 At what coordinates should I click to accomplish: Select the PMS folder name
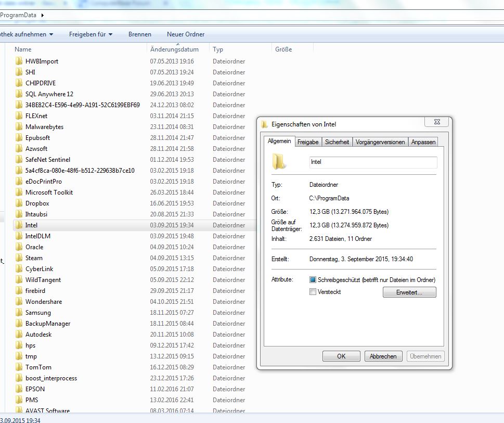pos(32,400)
